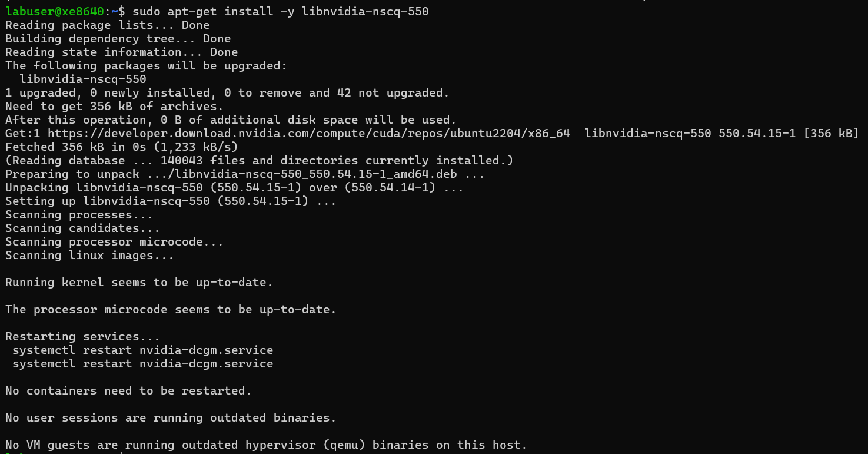Click the "Need to get 356 kB" line
The width and height of the screenshot is (868, 454).
coord(114,107)
